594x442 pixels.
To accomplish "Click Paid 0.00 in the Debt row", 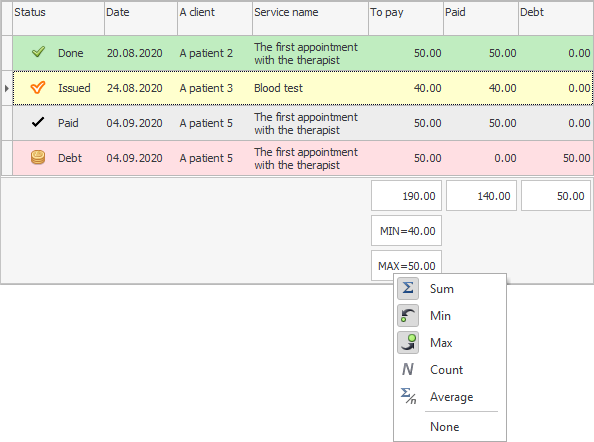I will [x=505, y=158].
